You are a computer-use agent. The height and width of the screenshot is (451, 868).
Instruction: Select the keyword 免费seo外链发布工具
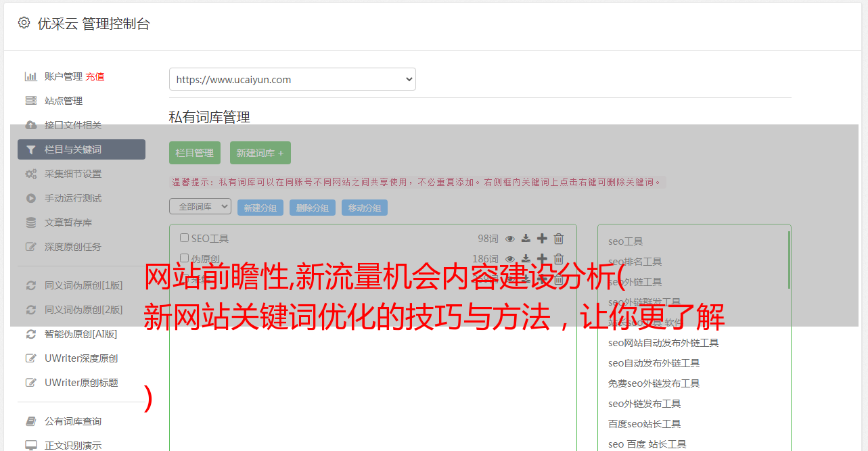point(654,383)
